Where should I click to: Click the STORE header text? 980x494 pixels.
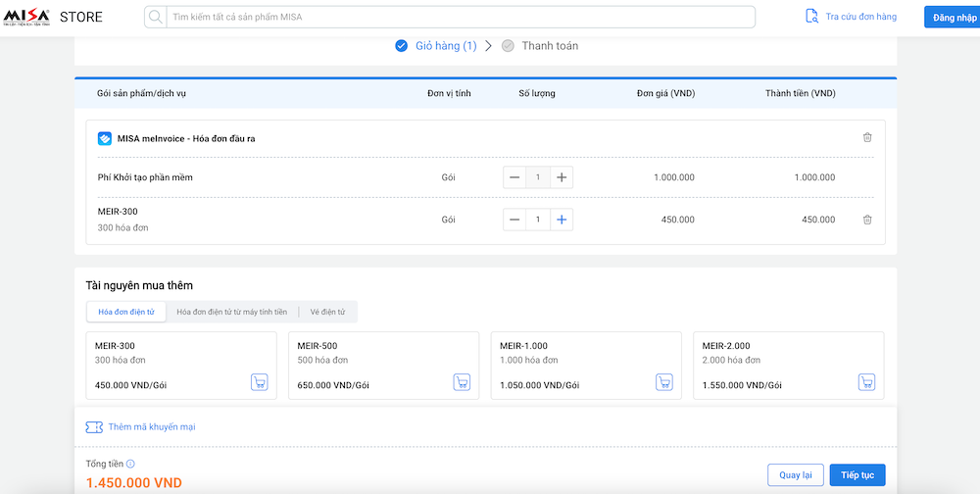[x=81, y=17]
